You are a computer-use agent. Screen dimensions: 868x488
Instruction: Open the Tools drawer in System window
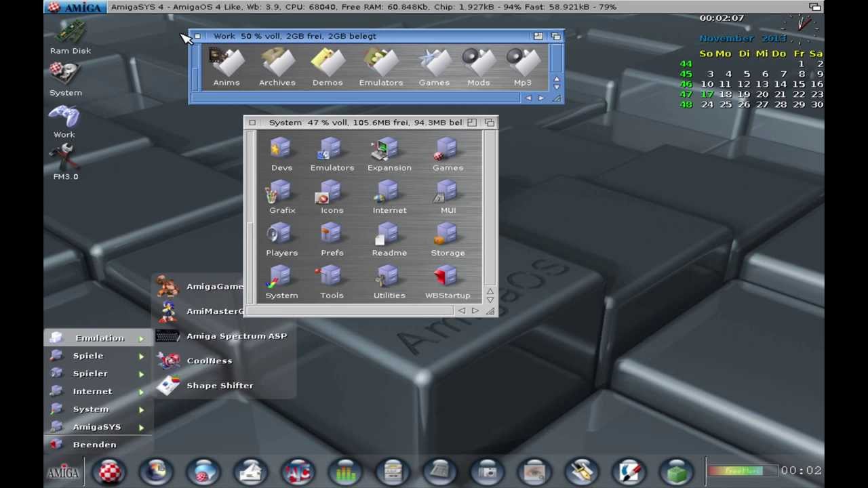332,283
